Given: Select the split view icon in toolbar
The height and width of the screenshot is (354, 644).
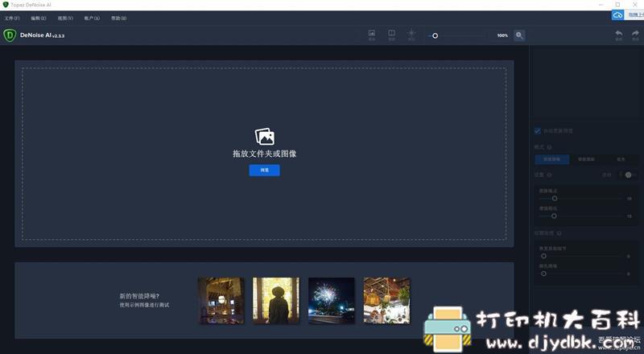Looking at the screenshot, I should [392, 35].
